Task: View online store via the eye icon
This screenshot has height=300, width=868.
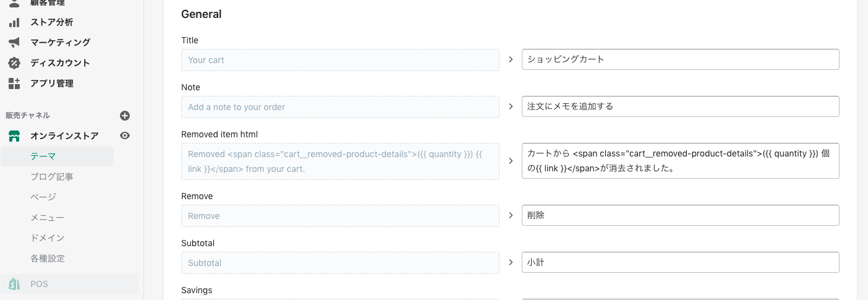Action: coord(125,135)
